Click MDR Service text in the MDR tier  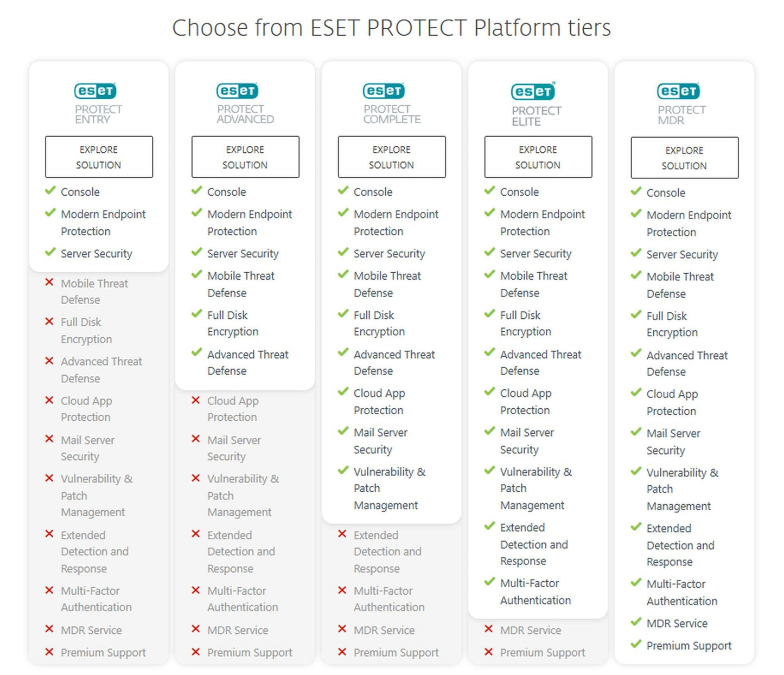point(677,623)
